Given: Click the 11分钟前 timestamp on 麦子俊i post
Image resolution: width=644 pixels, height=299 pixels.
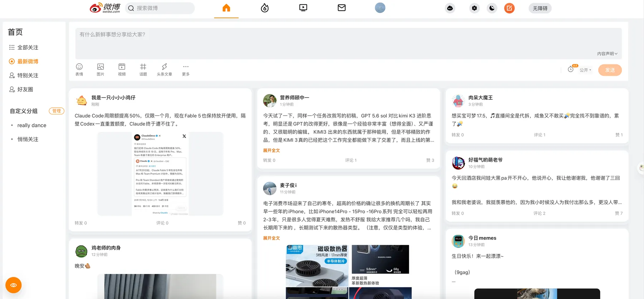Looking at the screenshot, I should (288, 192).
